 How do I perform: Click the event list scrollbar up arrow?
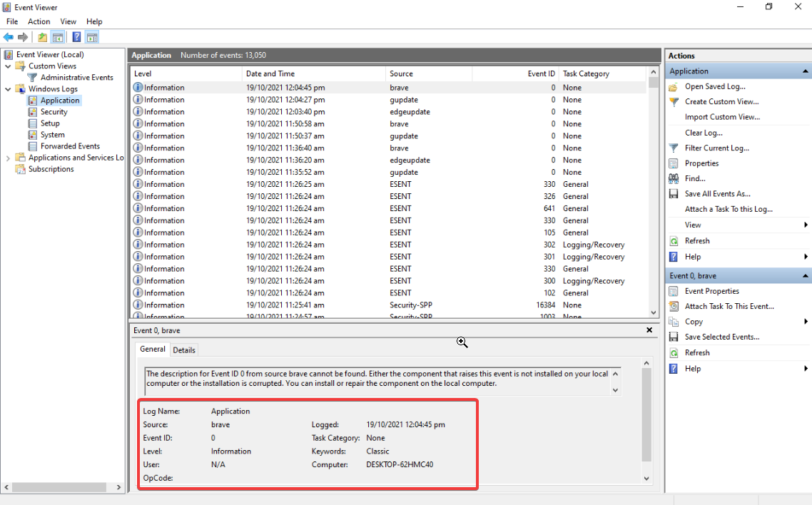653,72
